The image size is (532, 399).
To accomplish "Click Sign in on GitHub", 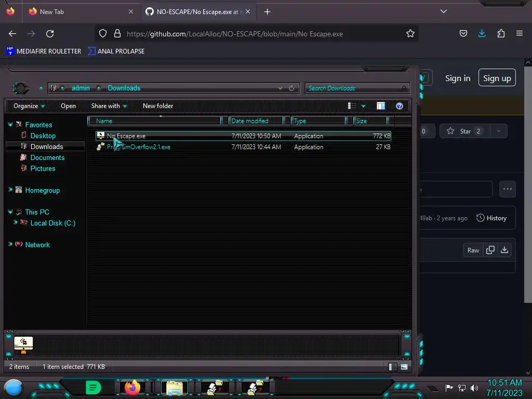I will coord(458,78).
